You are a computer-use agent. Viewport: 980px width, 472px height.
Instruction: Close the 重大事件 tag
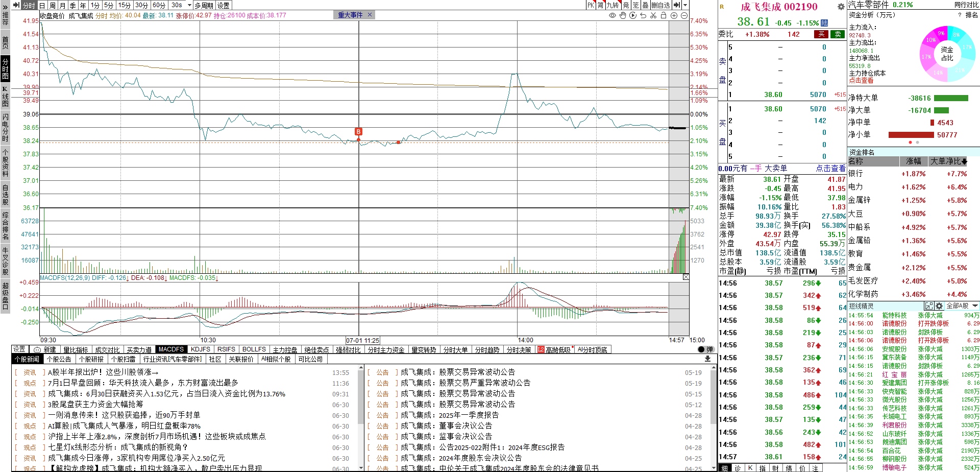pos(370,15)
